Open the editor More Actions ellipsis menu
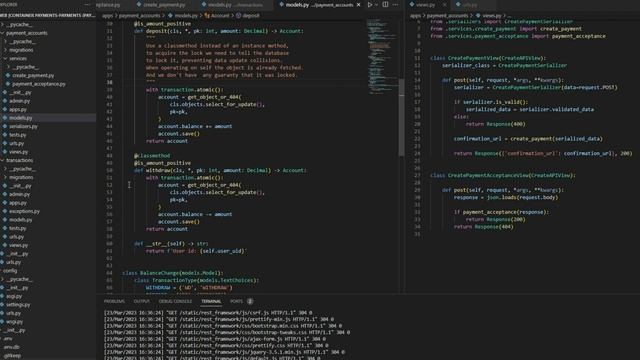Viewport: 640px width, 360px height. click(395, 4)
